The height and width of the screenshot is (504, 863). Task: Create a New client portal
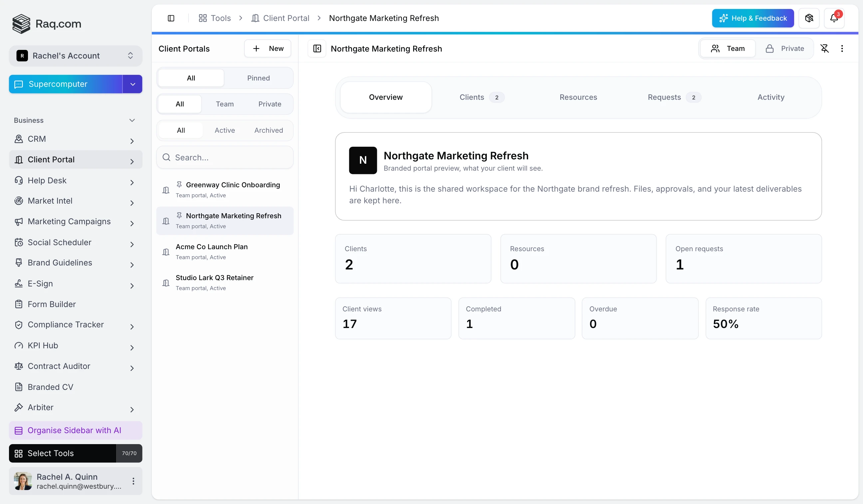tap(267, 49)
